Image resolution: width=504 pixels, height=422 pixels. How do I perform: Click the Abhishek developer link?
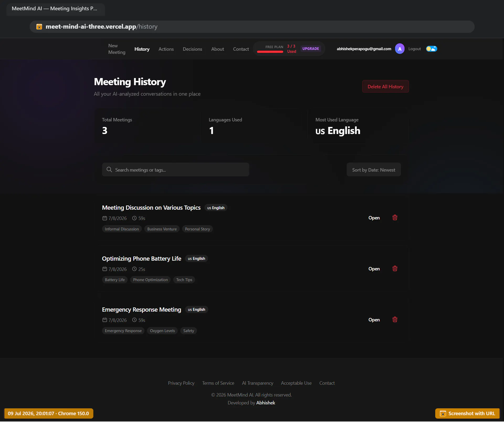tap(266, 403)
